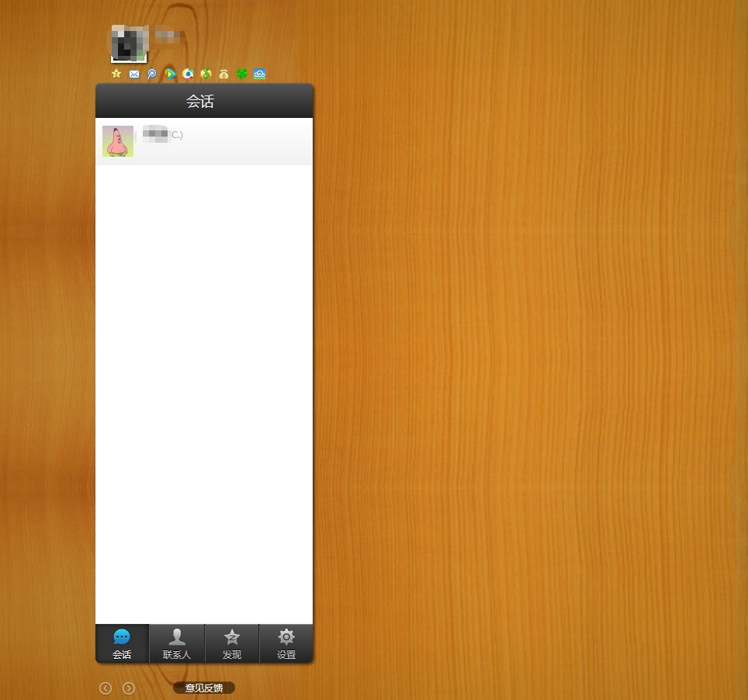
Task: Click the right arrow circle button
Action: 129,688
